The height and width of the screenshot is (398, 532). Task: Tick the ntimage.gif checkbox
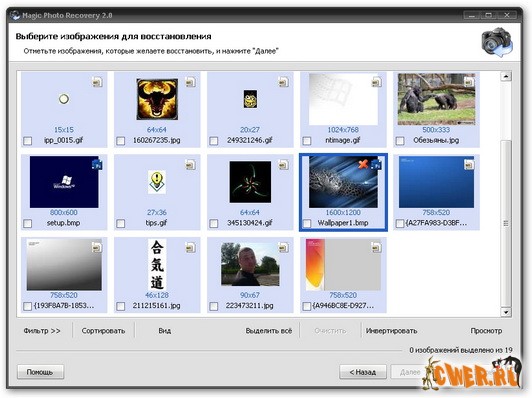pos(307,141)
